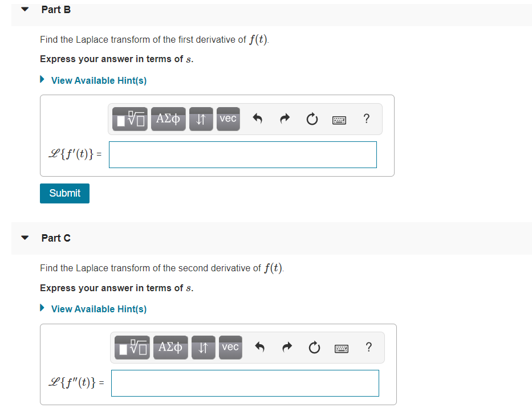Open the math templates palette in Part B

point(129,119)
